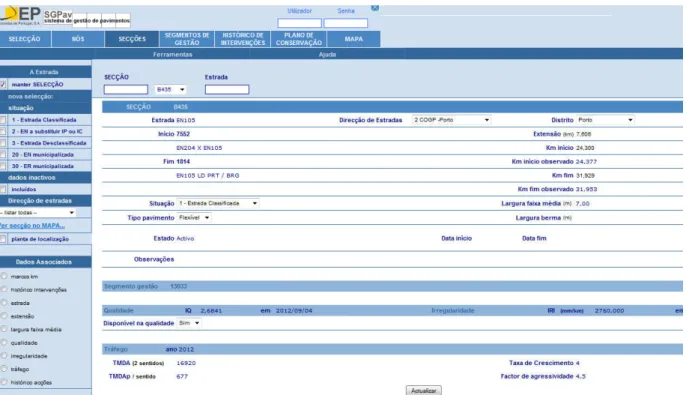Click the Actualizar button
The height and width of the screenshot is (395, 686).
point(424,390)
